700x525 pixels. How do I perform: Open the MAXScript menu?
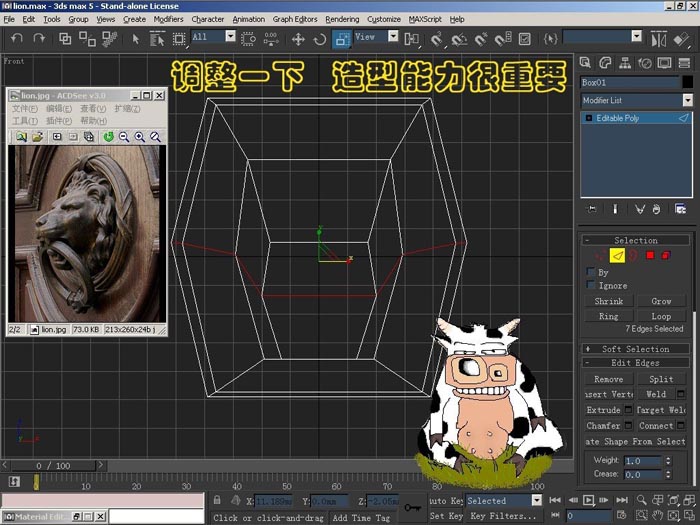click(x=425, y=19)
